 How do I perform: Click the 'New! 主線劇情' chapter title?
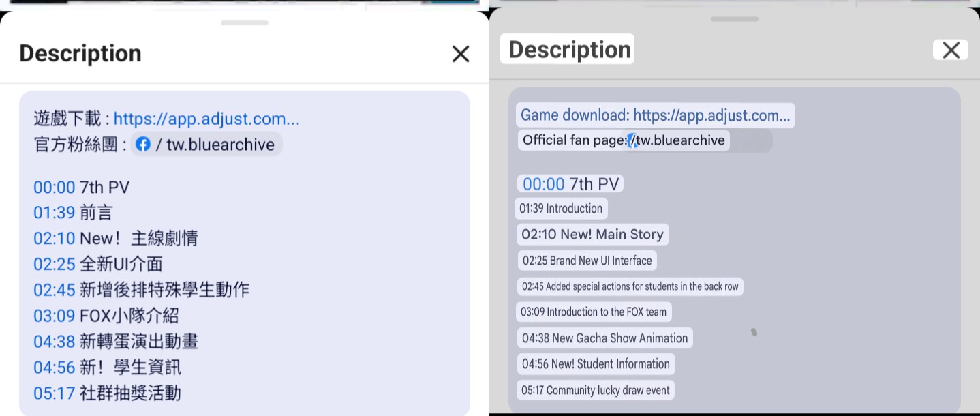click(138, 239)
